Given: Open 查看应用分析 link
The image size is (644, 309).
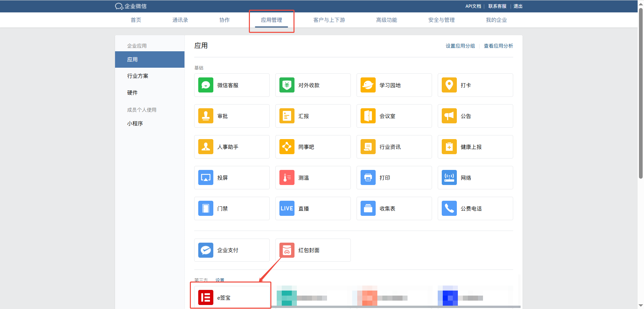Looking at the screenshot, I should 498,46.
